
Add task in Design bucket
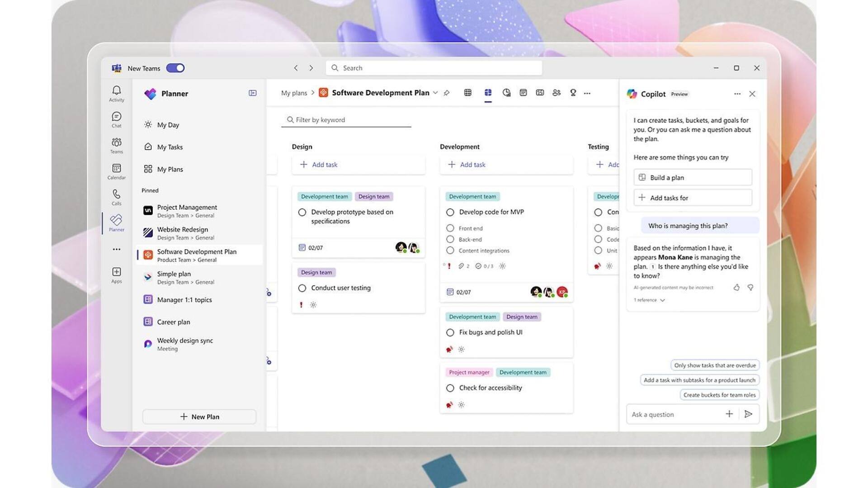[359, 165]
